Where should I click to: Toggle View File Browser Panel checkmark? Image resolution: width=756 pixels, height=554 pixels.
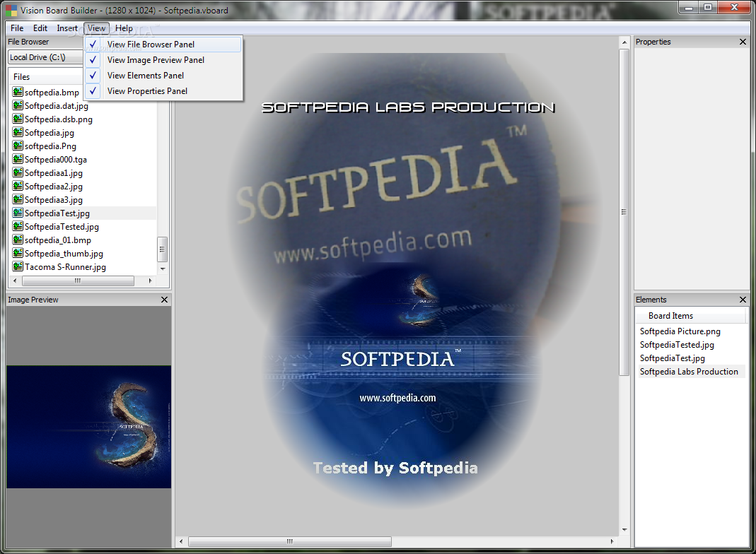point(93,45)
